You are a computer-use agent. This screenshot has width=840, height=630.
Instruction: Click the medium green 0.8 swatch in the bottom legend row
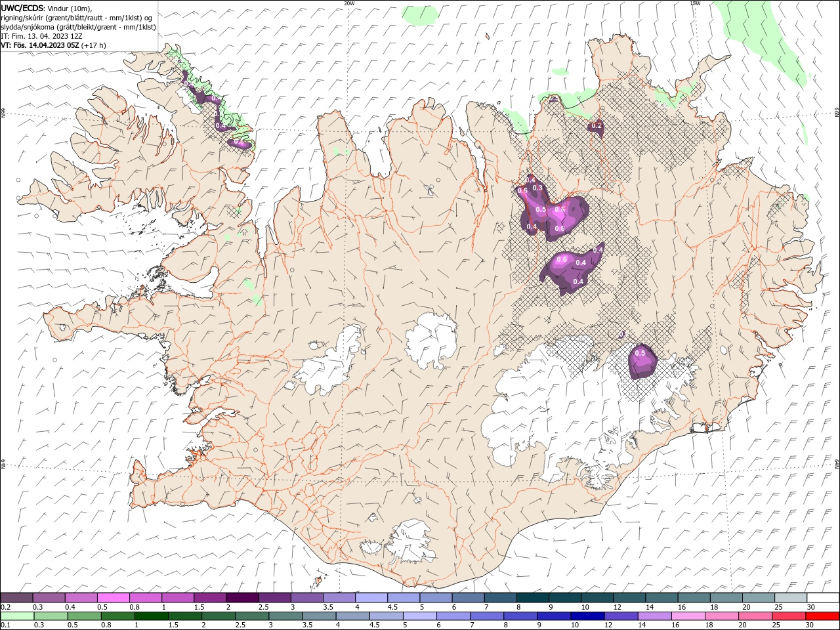pos(118,616)
